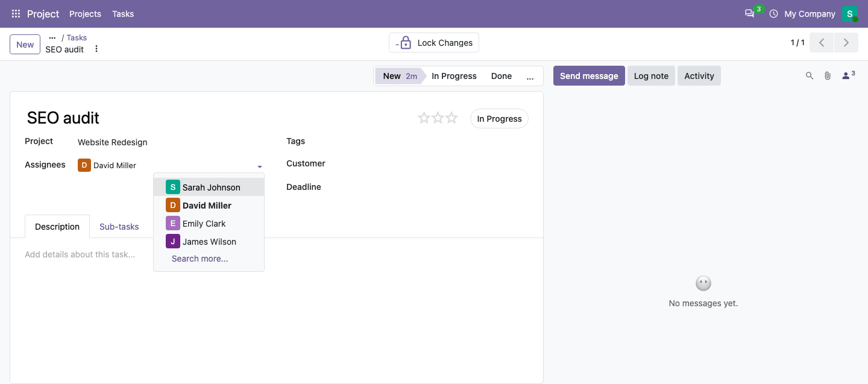Click Send message button
This screenshot has height=384, width=868.
point(589,76)
